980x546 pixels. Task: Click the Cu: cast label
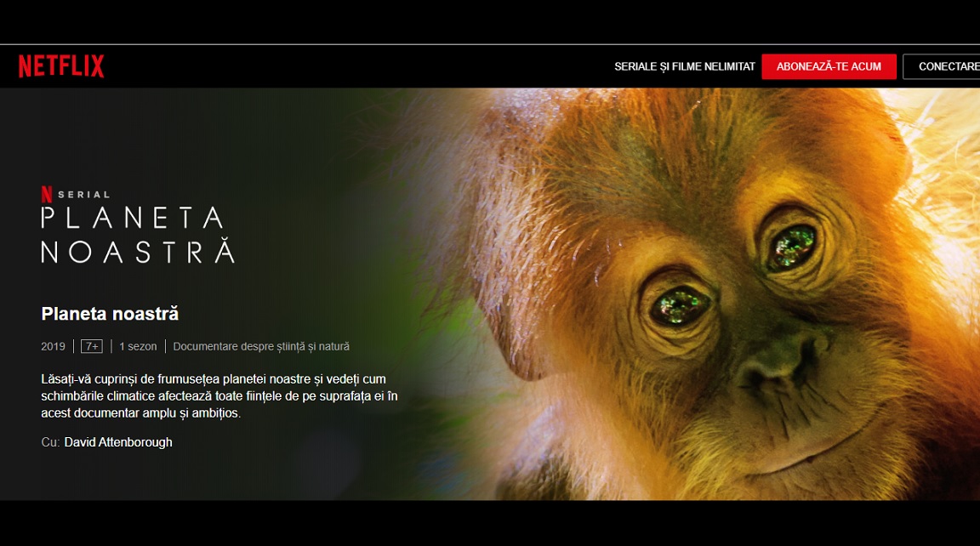point(50,442)
